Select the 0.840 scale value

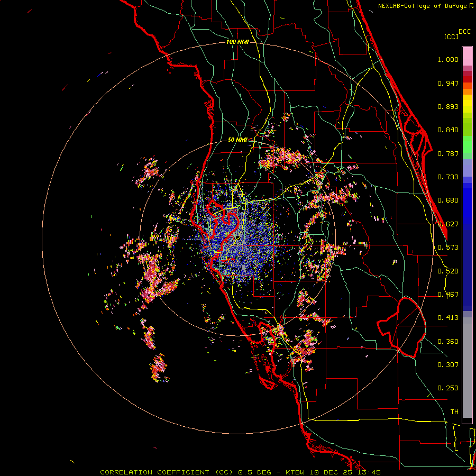[448, 130]
